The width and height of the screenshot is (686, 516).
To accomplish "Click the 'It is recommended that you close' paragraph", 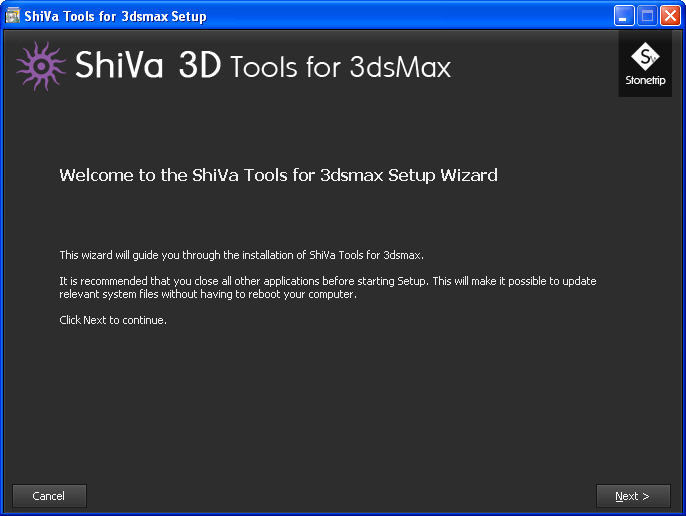I will pos(328,288).
